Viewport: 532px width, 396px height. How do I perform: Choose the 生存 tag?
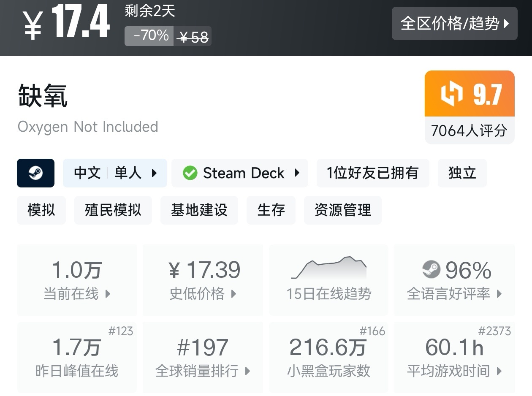(x=271, y=210)
